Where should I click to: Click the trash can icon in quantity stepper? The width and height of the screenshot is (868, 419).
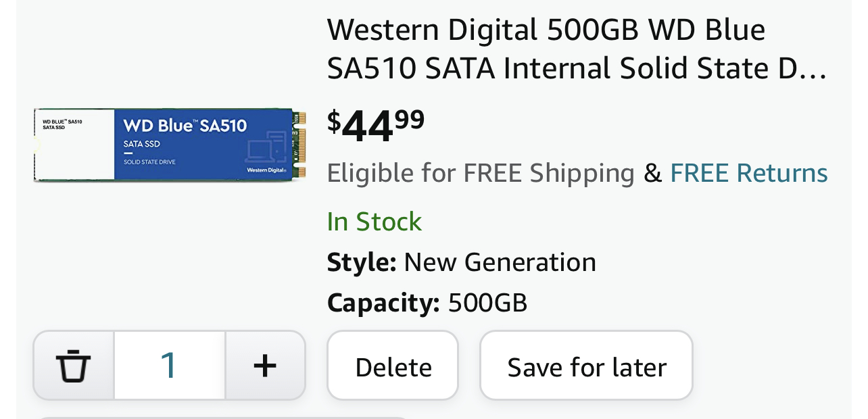[x=73, y=366]
